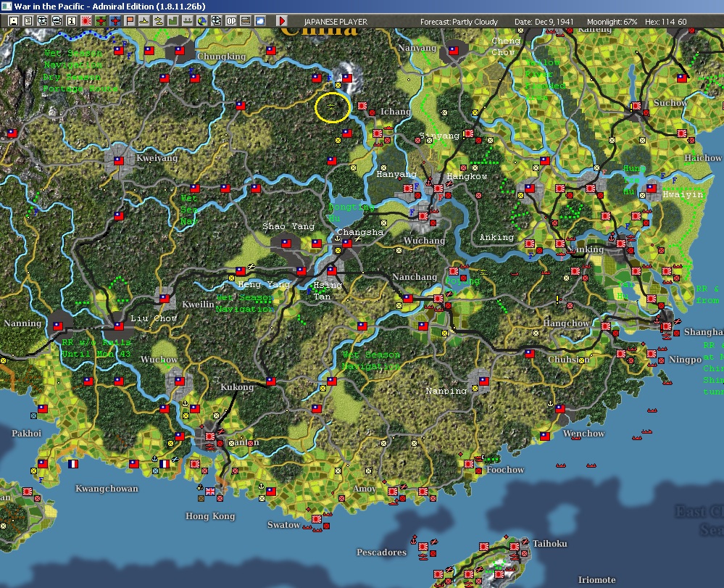724x588 pixels.
Task: Click the 'JAPANESE PLAYER' label
Action: tap(336, 22)
